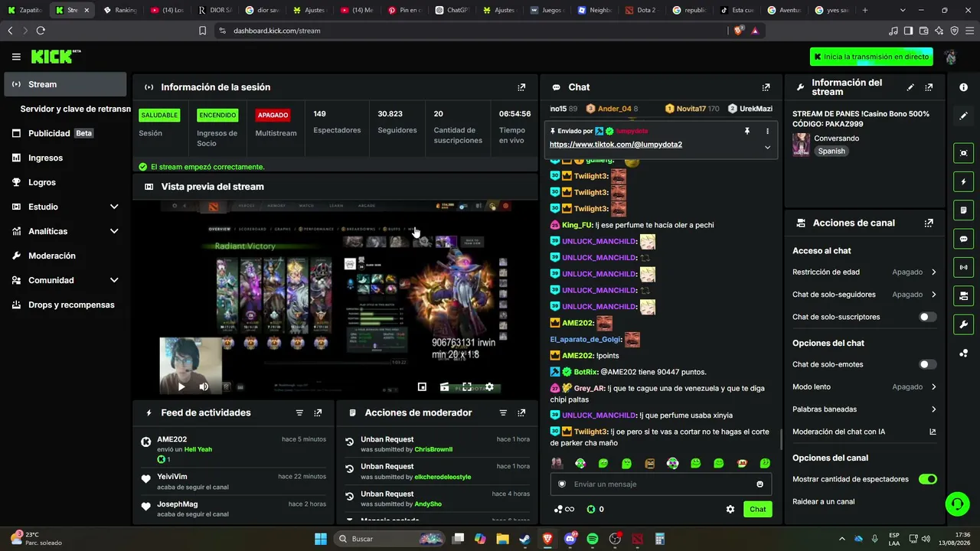Toggle the session info broadcast widget in the sidebar
This screenshot has height=551, width=980.
(x=963, y=267)
